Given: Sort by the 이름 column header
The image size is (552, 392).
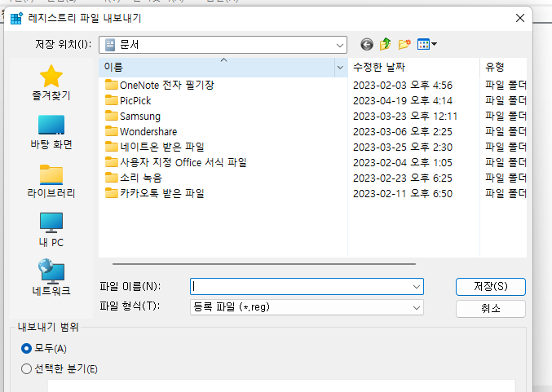Looking at the screenshot, I should 217,67.
